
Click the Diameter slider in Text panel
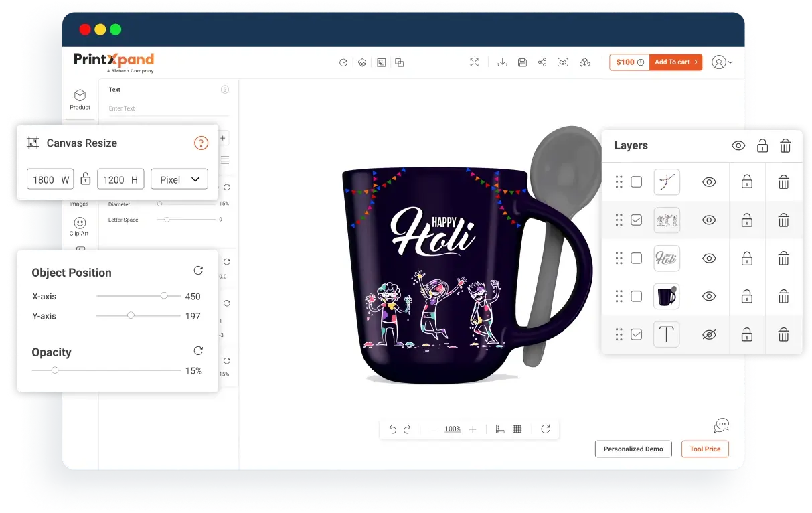[186, 204]
